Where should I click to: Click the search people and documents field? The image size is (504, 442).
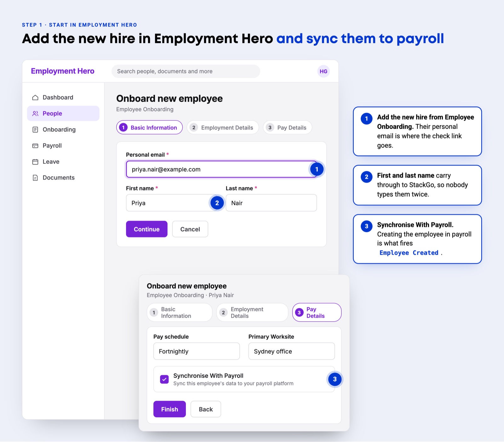click(186, 71)
